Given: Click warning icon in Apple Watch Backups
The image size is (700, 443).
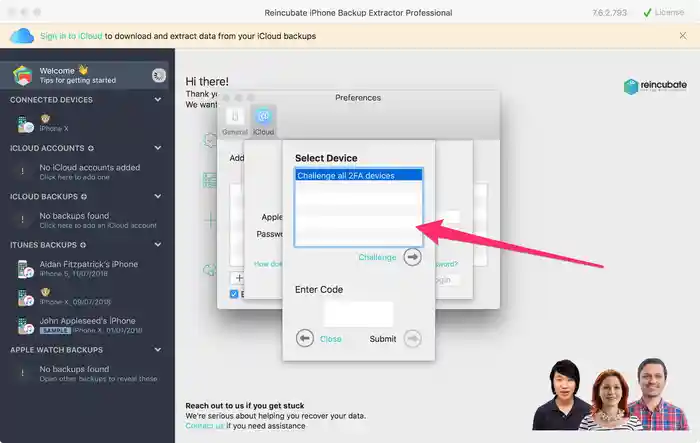Looking at the screenshot, I should pyautogui.click(x=22, y=373).
